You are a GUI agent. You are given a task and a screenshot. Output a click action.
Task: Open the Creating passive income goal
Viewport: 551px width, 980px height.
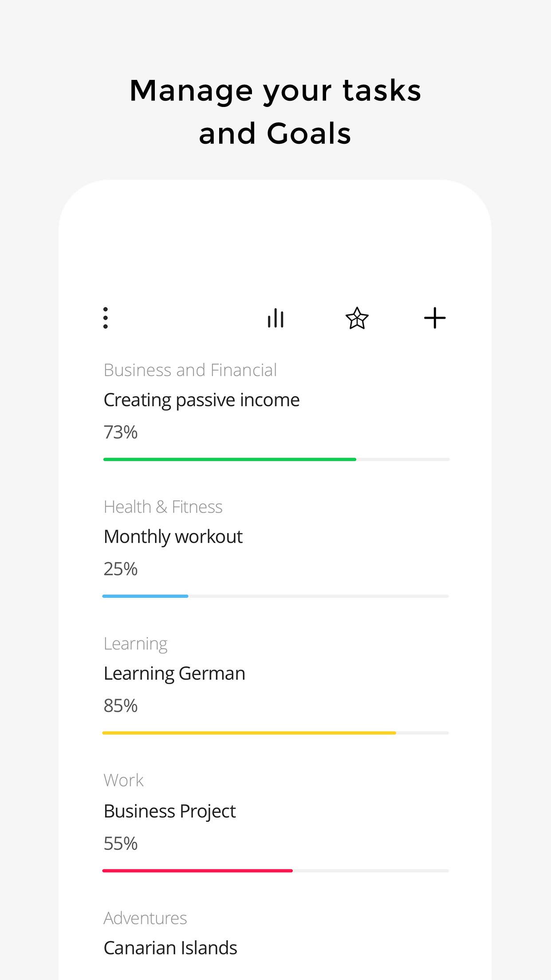(x=201, y=400)
